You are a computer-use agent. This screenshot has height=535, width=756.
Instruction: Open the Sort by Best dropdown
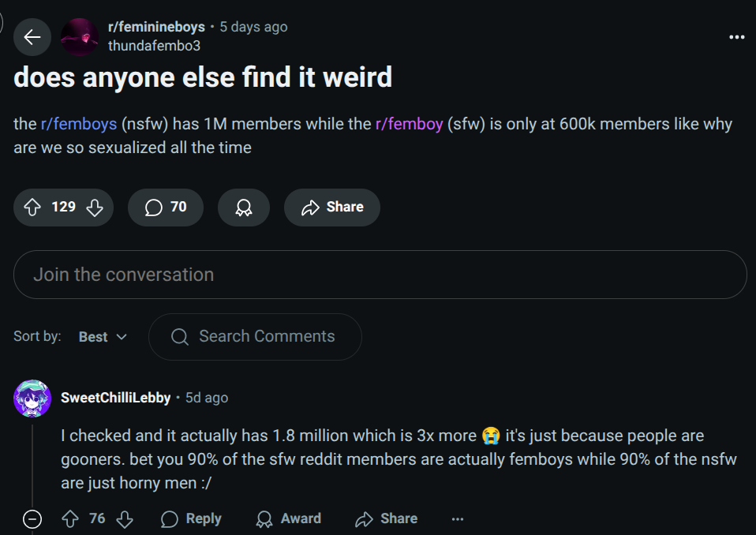pos(103,337)
